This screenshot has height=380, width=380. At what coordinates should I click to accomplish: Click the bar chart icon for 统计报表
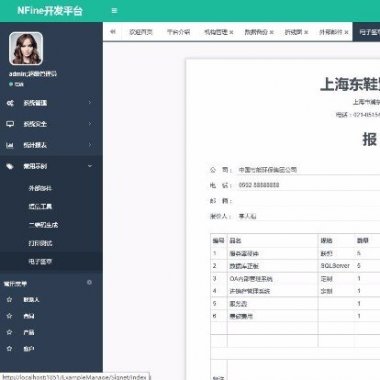tap(10, 145)
